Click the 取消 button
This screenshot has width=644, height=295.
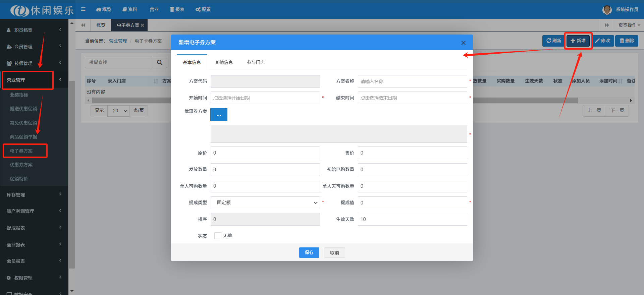(x=334, y=253)
